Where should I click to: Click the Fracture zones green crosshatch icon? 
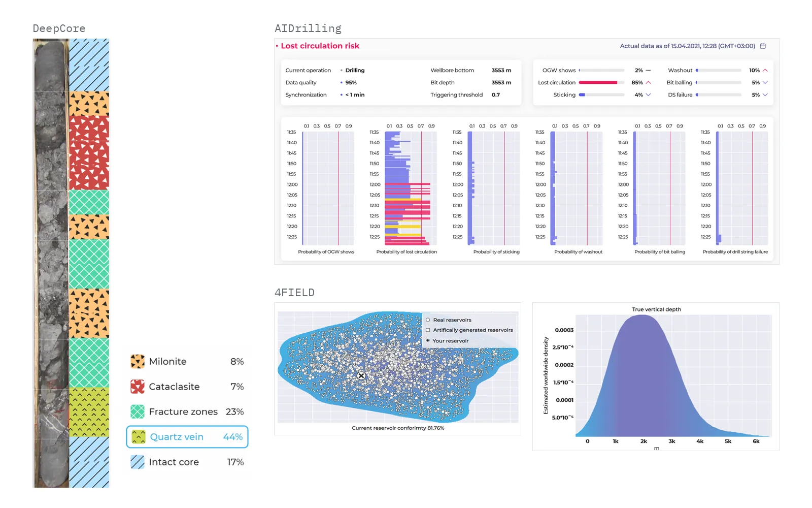pyautogui.click(x=138, y=411)
